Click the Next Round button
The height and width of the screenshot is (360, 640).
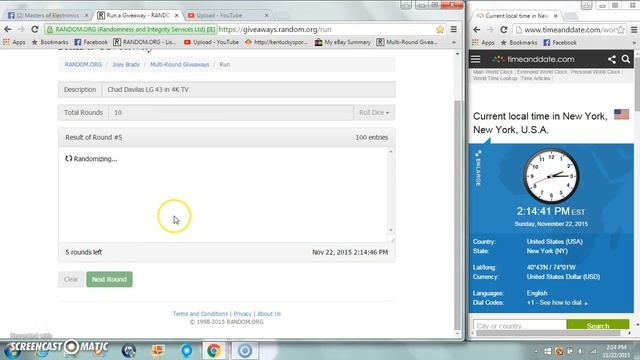click(x=109, y=279)
